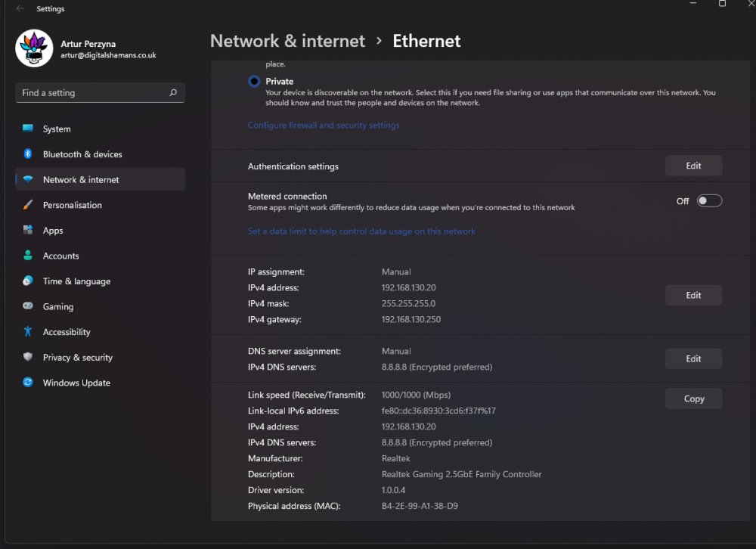Click the Ethernet breadcrumb title
Screen dimensions: 756x549
(426, 41)
